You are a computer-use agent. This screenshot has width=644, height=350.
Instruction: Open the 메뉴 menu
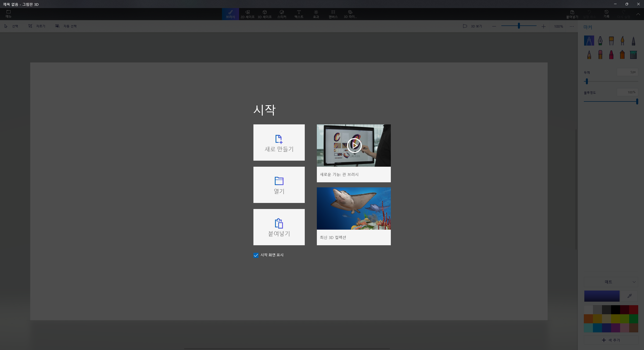[9, 14]
